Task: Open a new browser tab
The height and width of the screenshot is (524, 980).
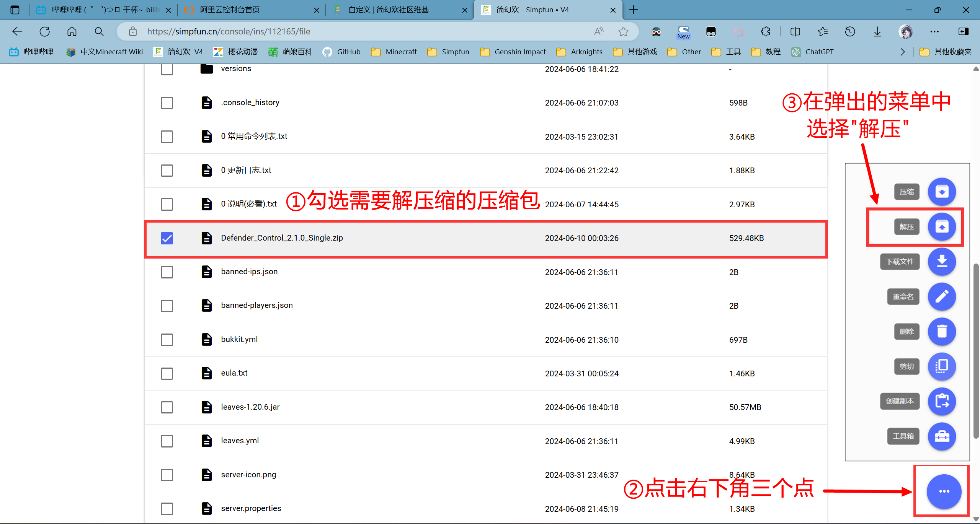Action: (634, 10)
